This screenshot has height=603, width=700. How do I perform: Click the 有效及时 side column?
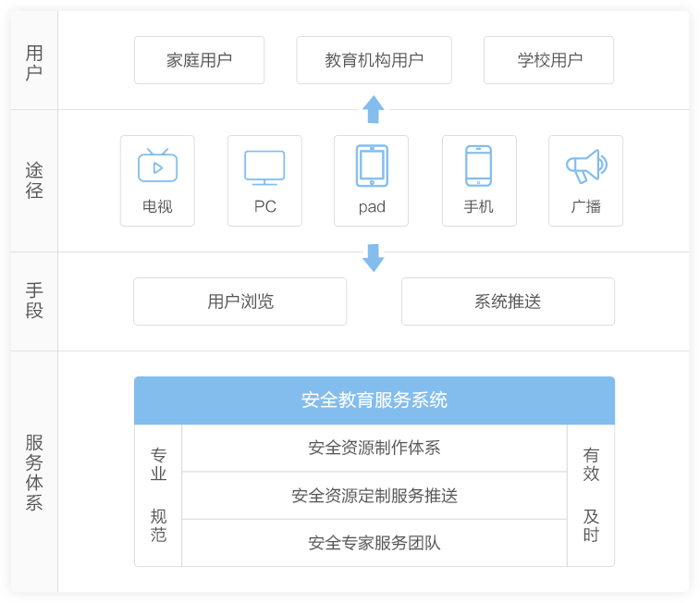click(591, 496)
